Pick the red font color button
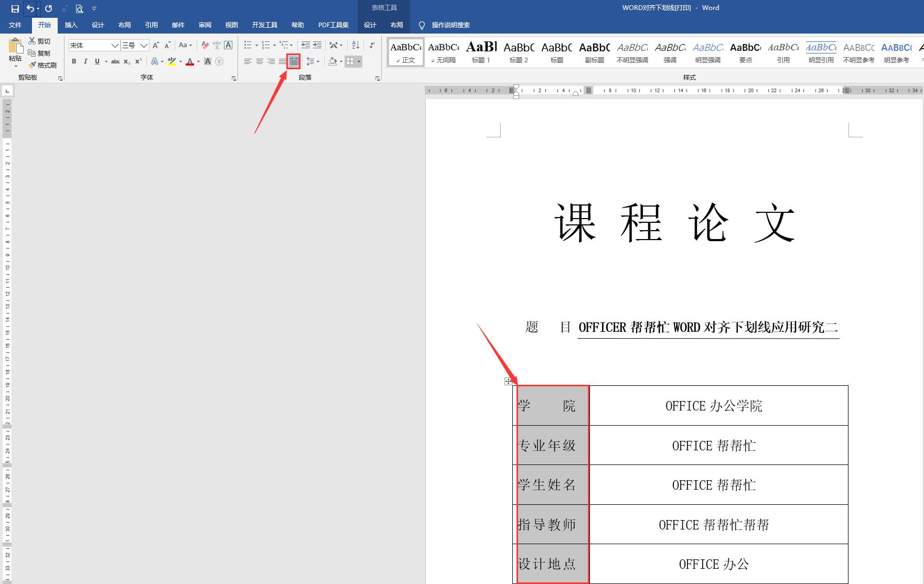 [190, 61]
